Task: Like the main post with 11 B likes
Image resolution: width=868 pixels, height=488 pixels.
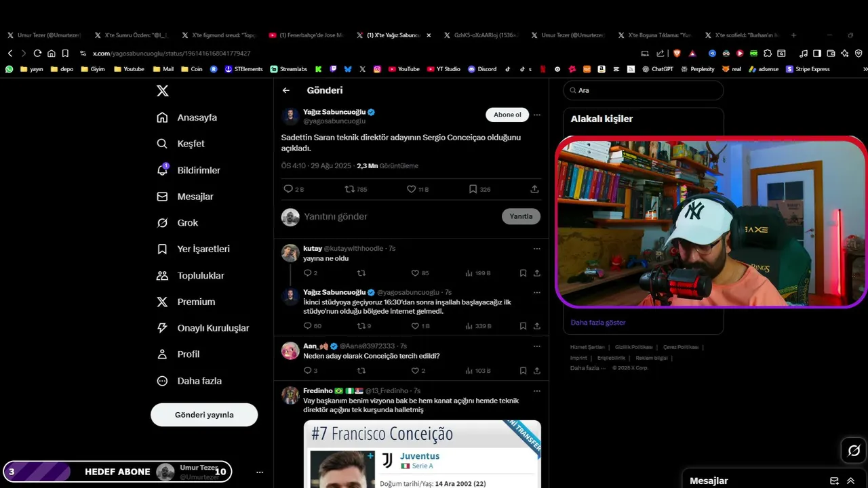Action: pos(411,189)
